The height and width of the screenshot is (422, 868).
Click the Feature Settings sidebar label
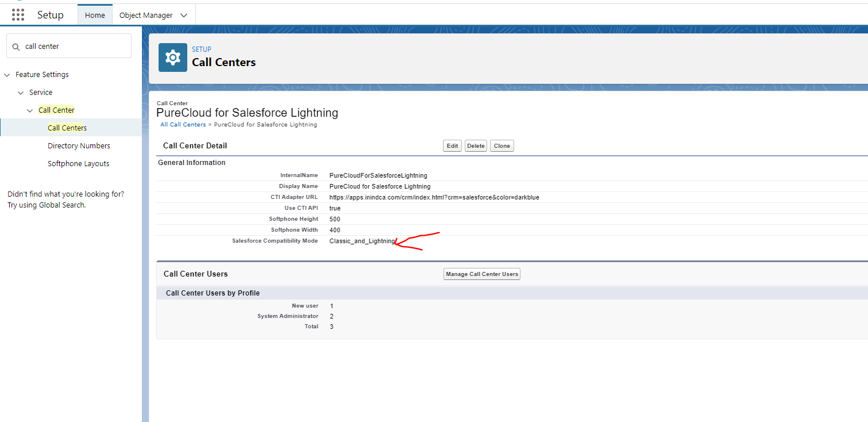click(42, 75)
